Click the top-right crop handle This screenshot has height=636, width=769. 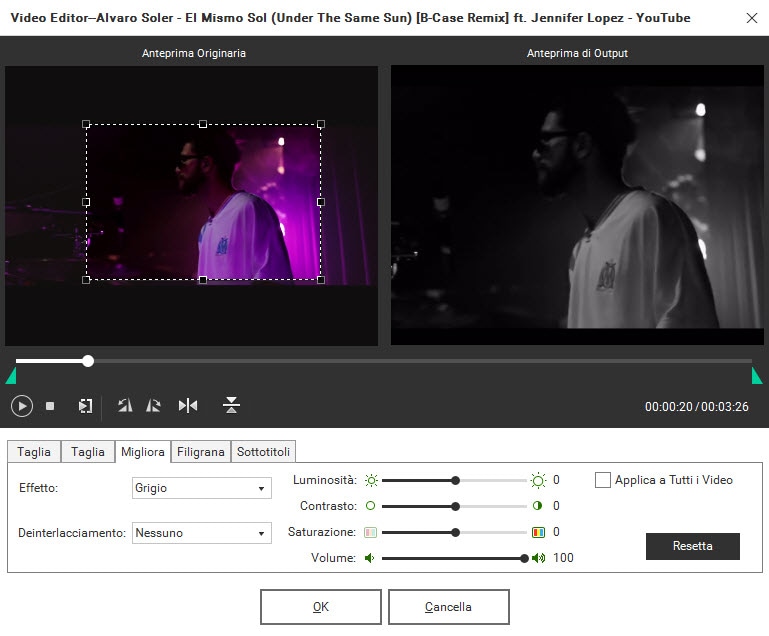321,125
